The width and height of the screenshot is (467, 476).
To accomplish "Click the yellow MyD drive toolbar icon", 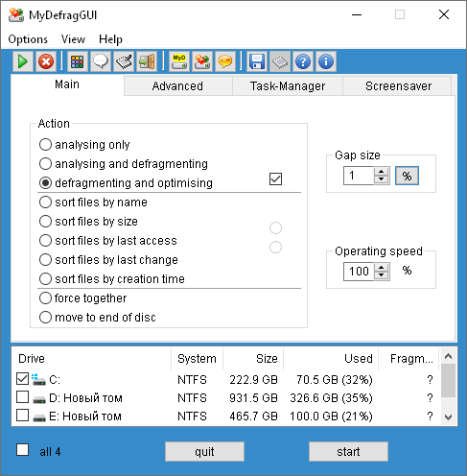I will pos(179,61).
